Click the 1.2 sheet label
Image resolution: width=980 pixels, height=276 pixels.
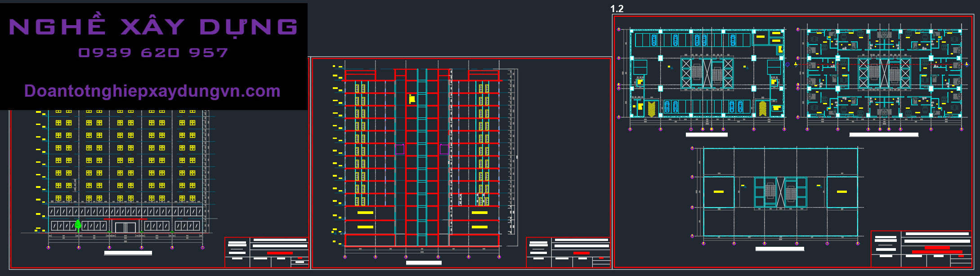(x=617, y=9)
